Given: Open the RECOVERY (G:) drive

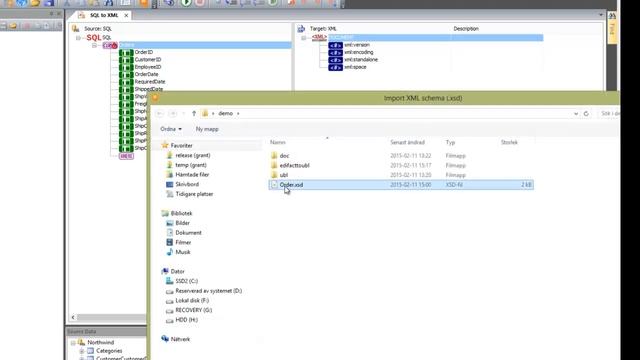Looking at the screenshot, I should tap(193, 310).
